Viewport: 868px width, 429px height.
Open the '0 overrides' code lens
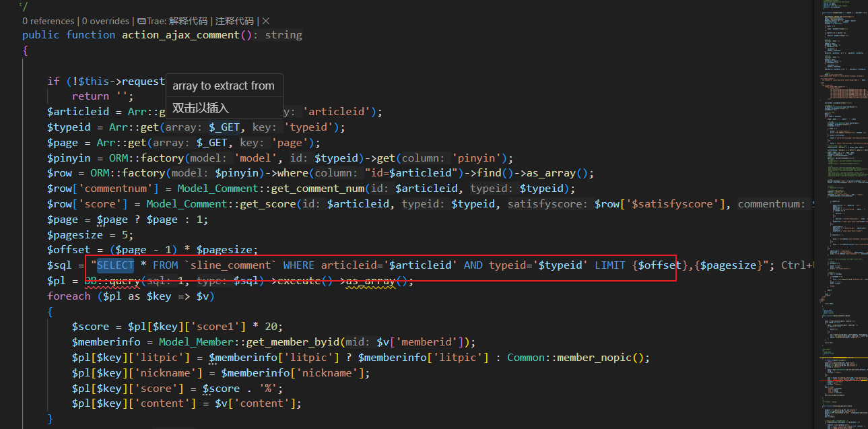click(106, 21)
